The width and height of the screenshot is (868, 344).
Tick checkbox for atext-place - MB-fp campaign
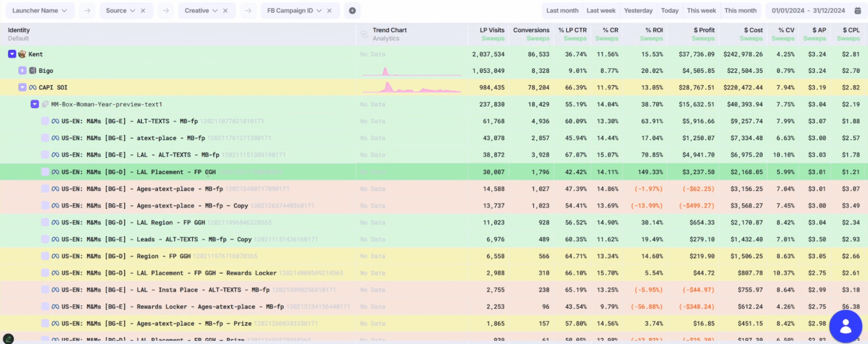tap(45, 138)
